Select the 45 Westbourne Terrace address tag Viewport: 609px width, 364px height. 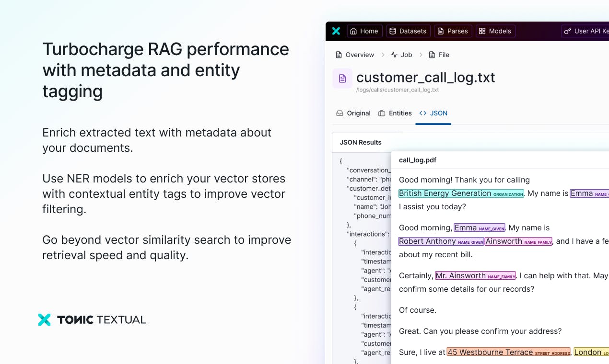coord(508,352)
